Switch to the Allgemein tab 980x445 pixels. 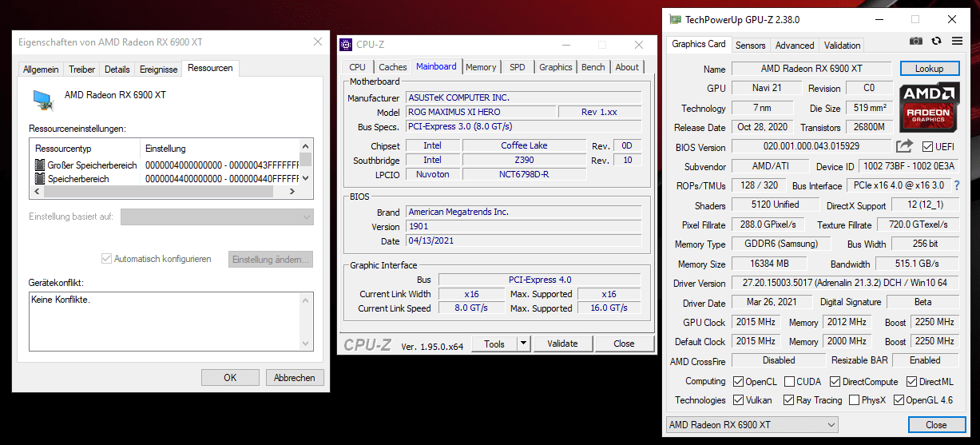click(x=41, y=70)
